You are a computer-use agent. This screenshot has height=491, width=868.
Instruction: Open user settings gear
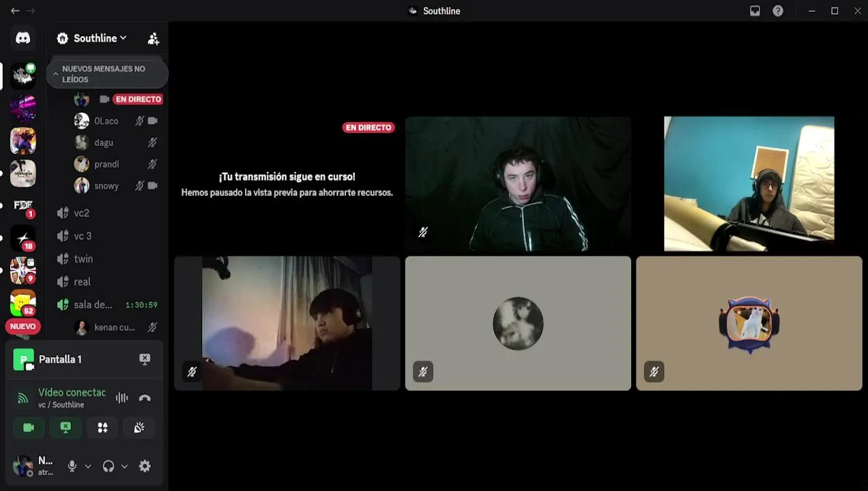145,466
